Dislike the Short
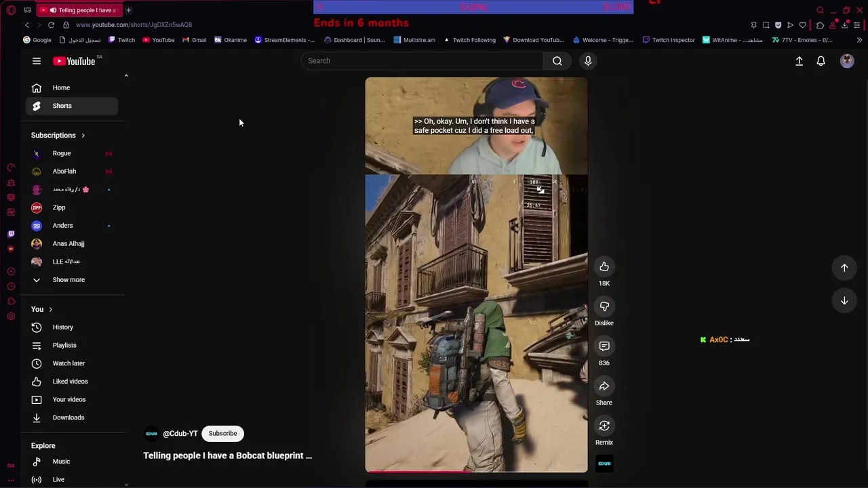 (x=604, y=306)
